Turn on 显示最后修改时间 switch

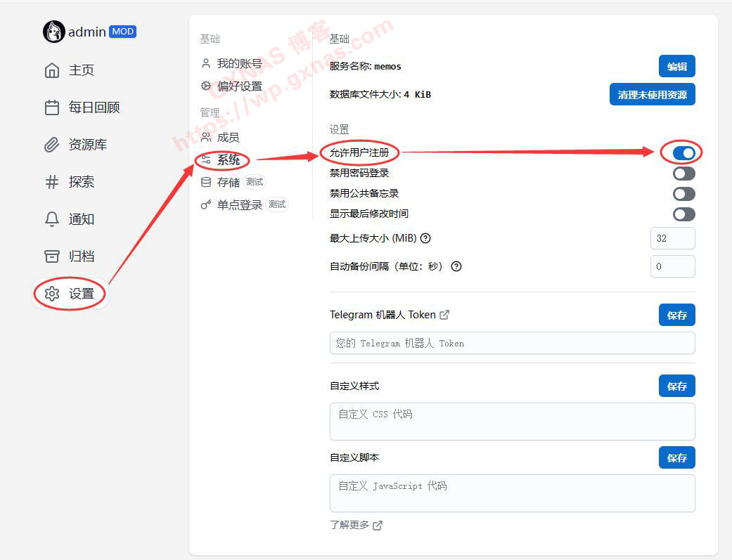point(683,214)
